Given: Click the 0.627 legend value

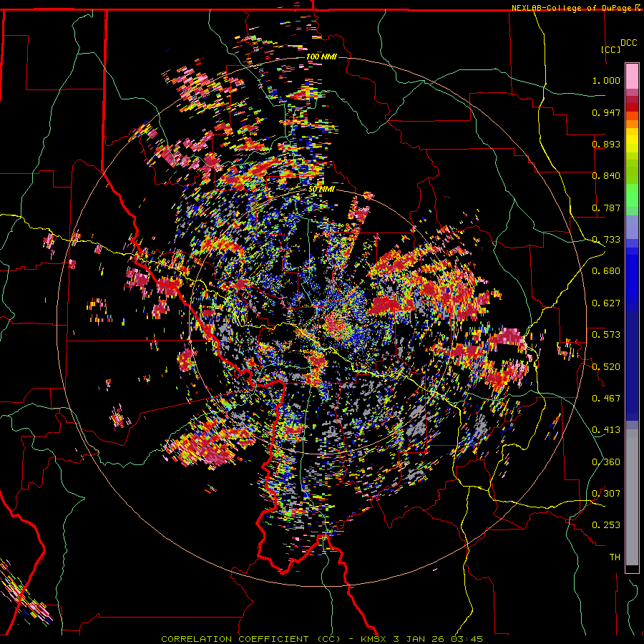Looking at the screenshot, I should (x=606, y=303).
